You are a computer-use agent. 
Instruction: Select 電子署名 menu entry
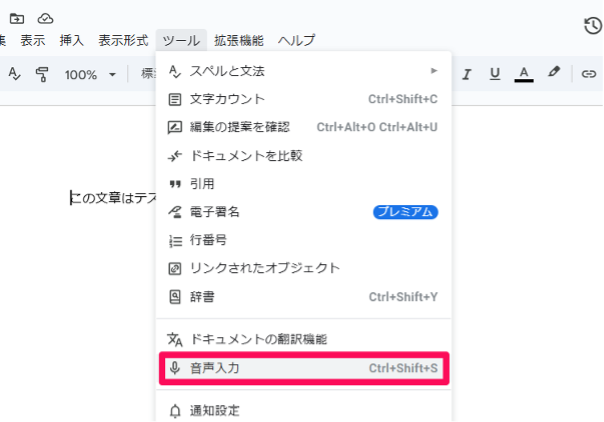(304, 212)
